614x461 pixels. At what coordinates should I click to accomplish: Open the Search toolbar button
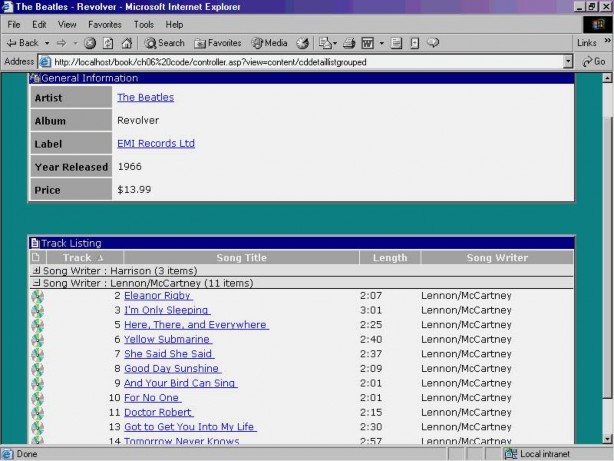(x=164, y=43)
